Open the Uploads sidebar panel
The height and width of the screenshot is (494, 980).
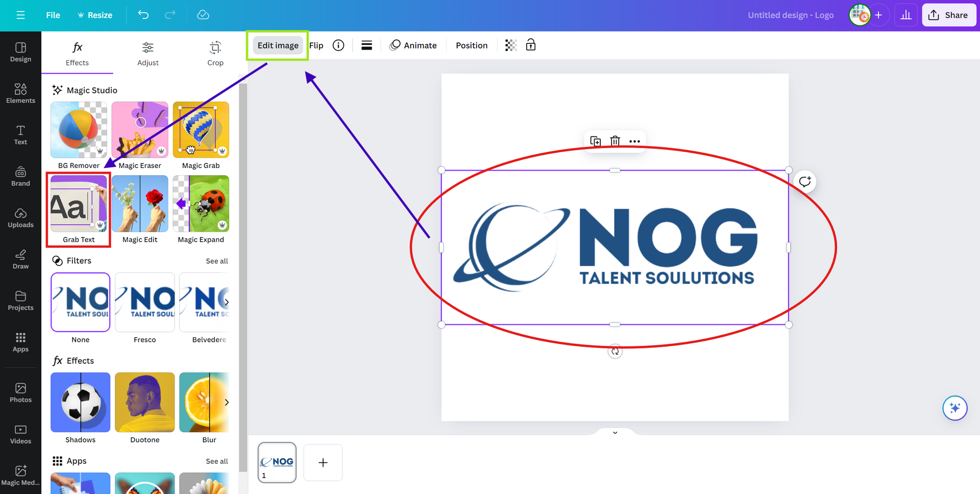point(20,218)
